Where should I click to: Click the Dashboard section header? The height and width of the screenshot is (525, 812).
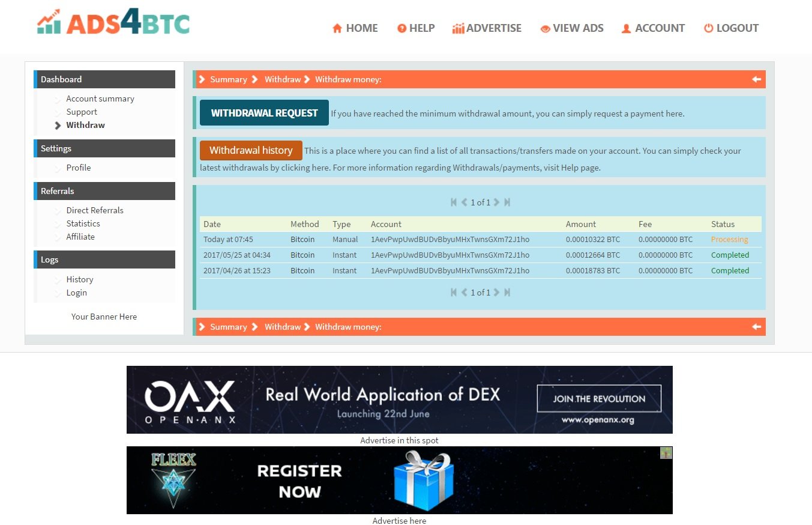tap(104, 79)
